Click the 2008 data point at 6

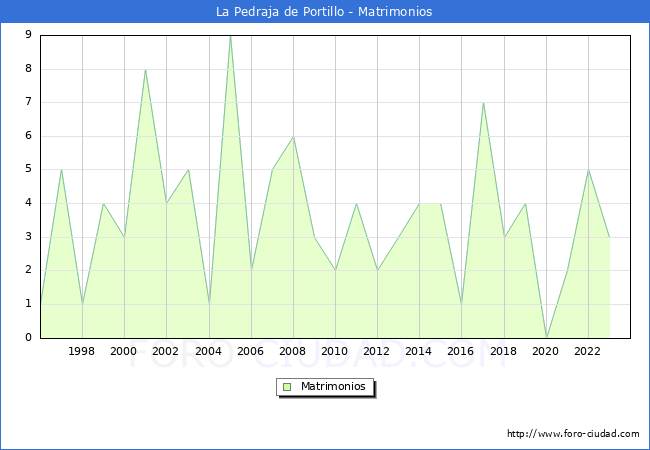tap(293, 137)
